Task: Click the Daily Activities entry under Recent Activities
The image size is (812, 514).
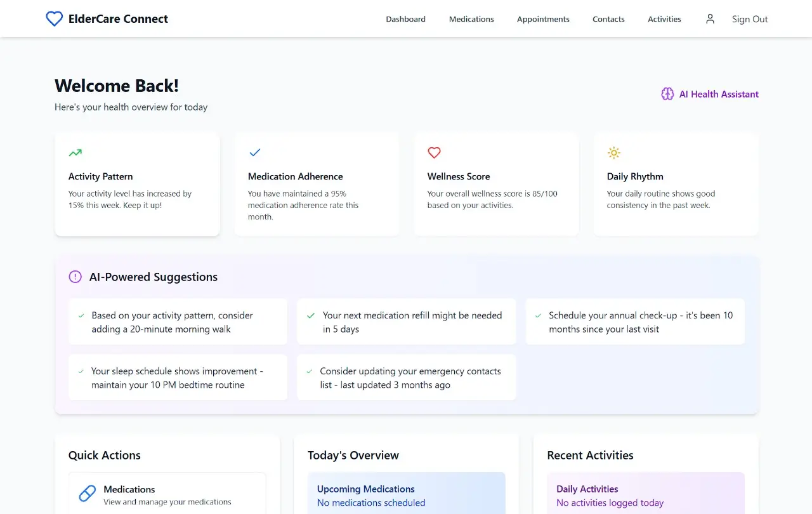Action: (x=645, y=495)
